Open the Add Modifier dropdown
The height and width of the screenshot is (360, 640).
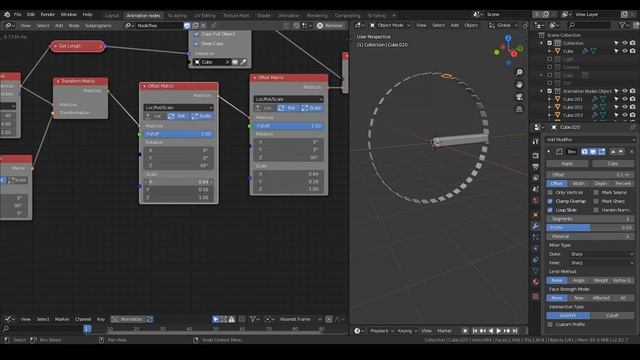[590, 140]
